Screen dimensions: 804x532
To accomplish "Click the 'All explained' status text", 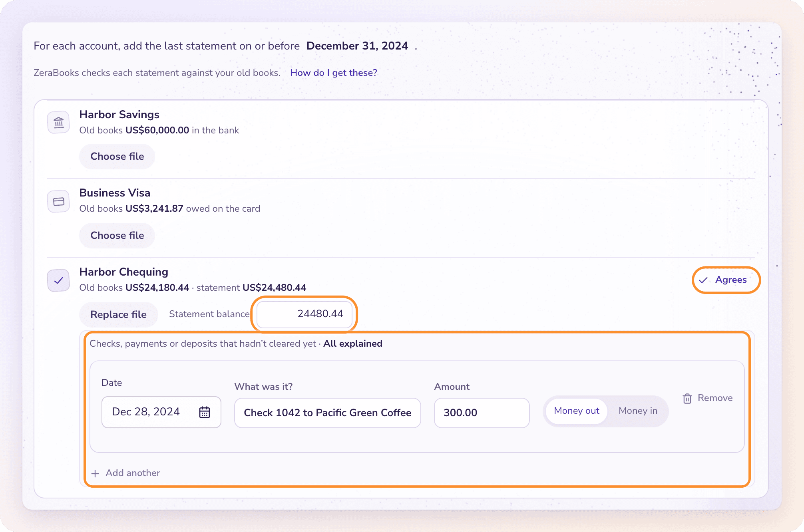I will click(353, 343).
